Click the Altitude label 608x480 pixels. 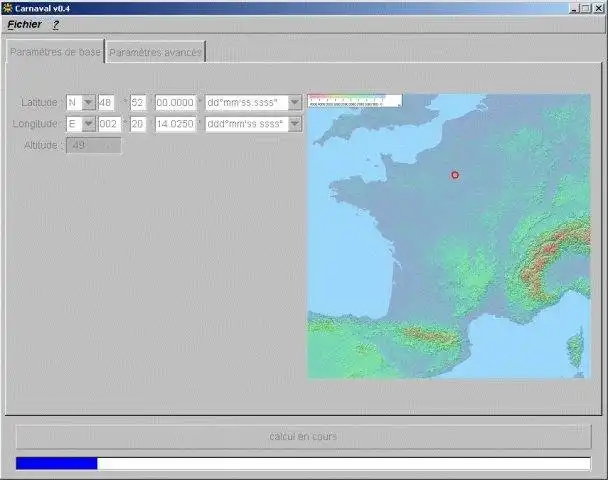pyautogui.click(x=41, y=145)
